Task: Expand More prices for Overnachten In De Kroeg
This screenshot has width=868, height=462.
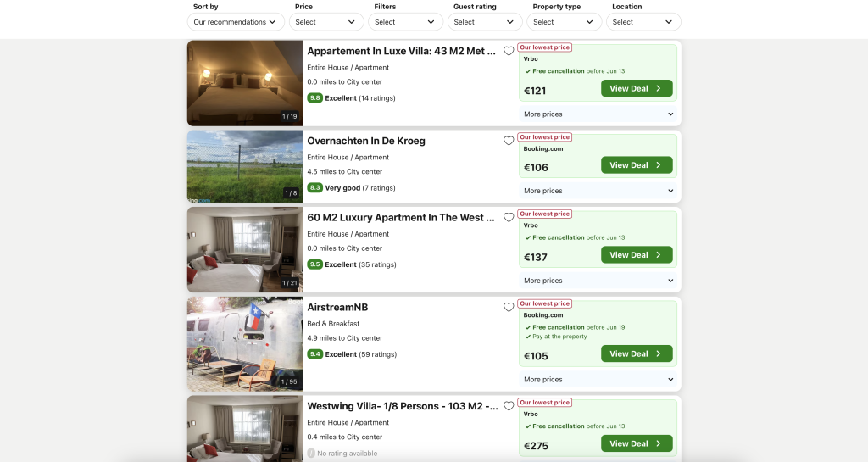Action: click(x=598, y=191)
